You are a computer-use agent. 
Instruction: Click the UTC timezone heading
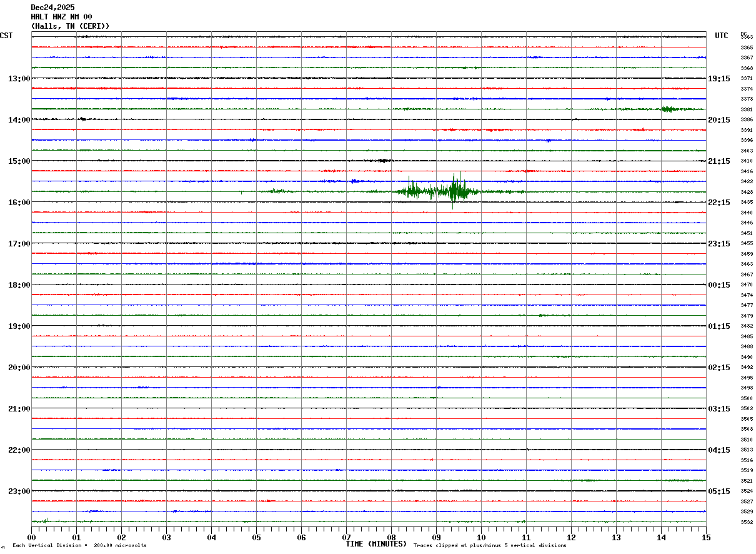point(722,36)
